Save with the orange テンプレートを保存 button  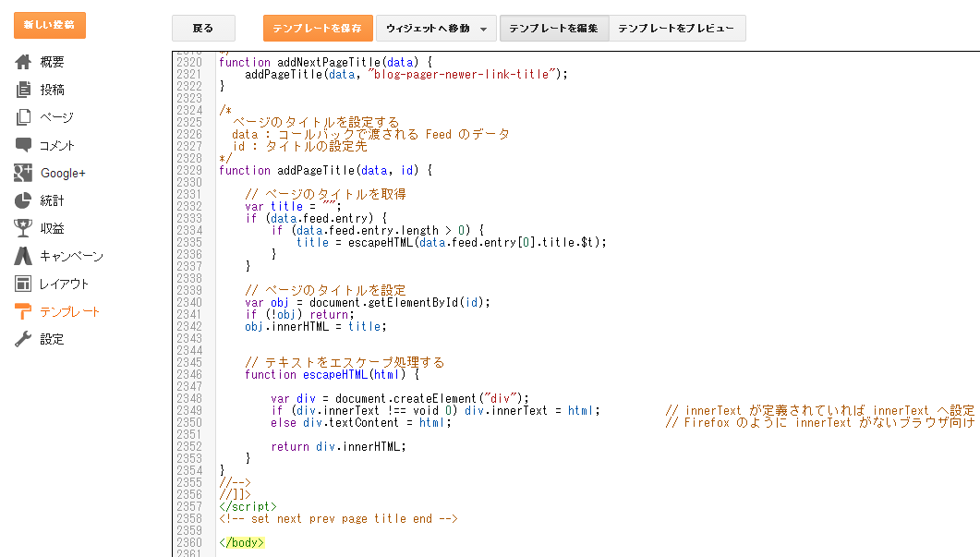pos(318,28)
